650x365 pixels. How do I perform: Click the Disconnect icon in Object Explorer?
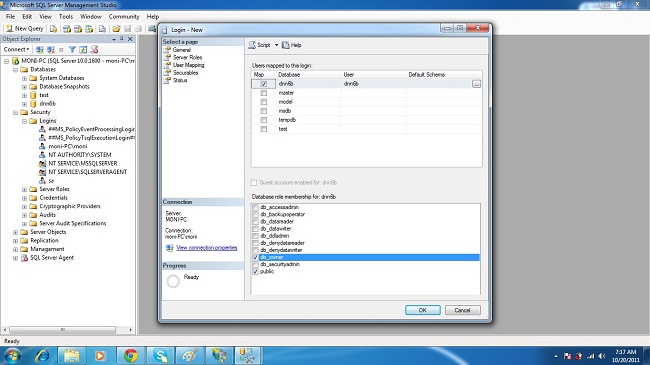pyautogui.click(x=51, y=49)
